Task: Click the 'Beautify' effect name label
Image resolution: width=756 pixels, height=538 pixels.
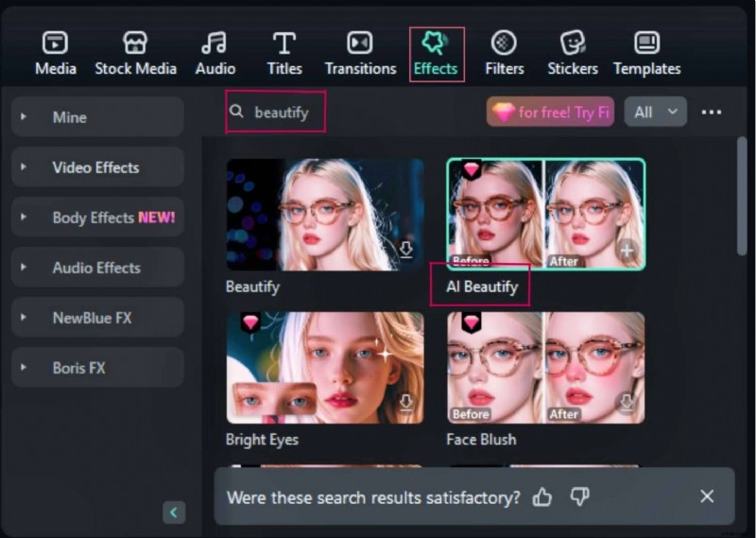Action: [252, 286]
